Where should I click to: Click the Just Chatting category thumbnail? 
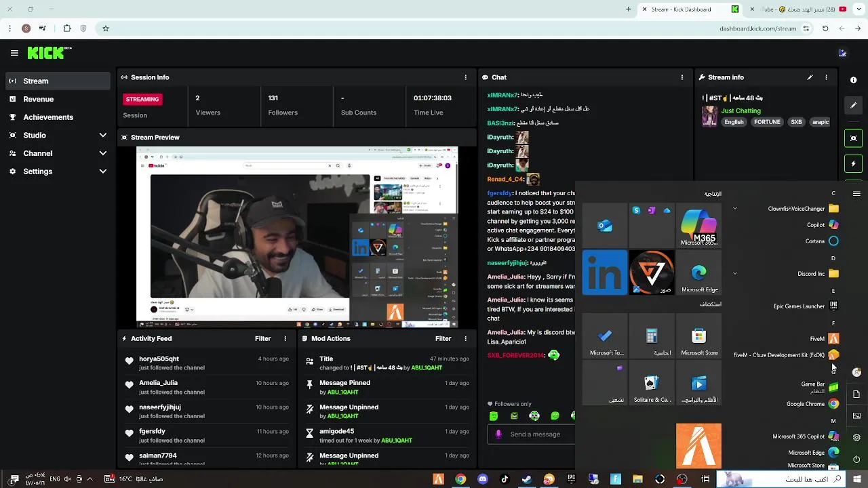(x=709, y=116)
